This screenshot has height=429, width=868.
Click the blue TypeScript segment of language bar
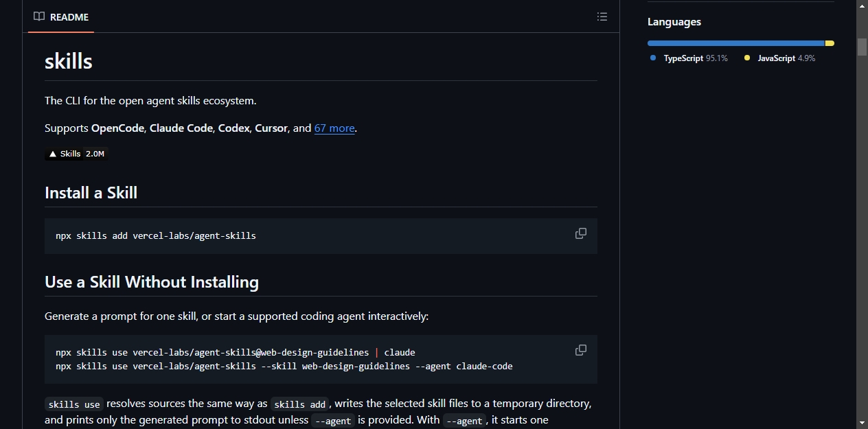click(x=735, y=43)
